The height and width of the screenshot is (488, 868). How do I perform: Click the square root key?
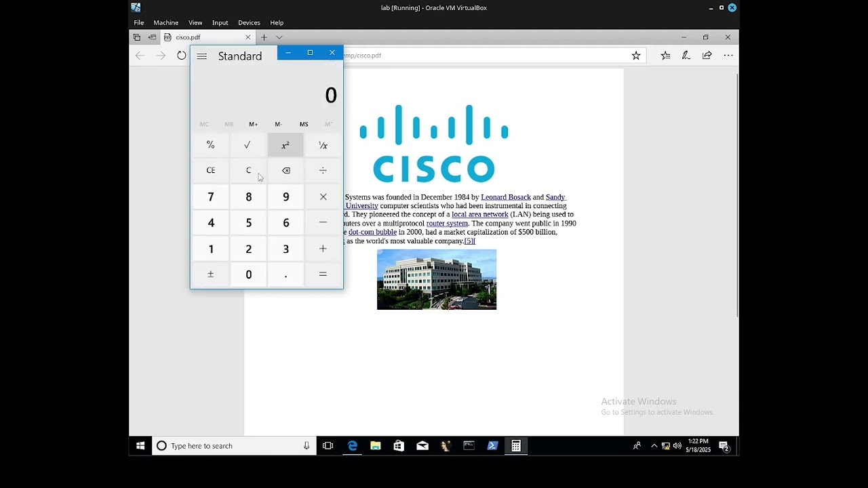[248, 145]
